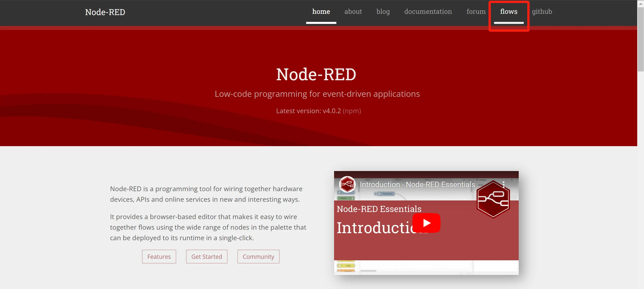
Task: Open the blog nav link
Action: [383, 12]
